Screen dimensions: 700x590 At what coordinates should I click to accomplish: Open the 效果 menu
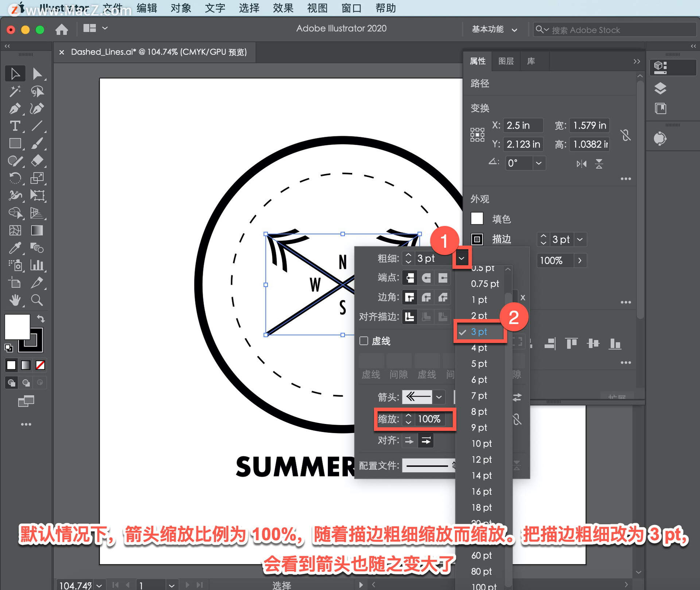(x=283, y=8)
